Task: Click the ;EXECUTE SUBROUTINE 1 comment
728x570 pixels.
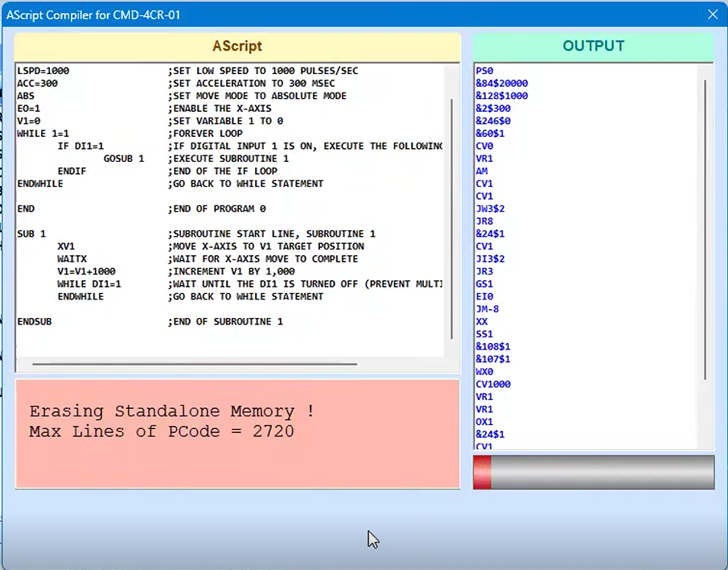Action: pyautogui.click(x=228, y=159)
